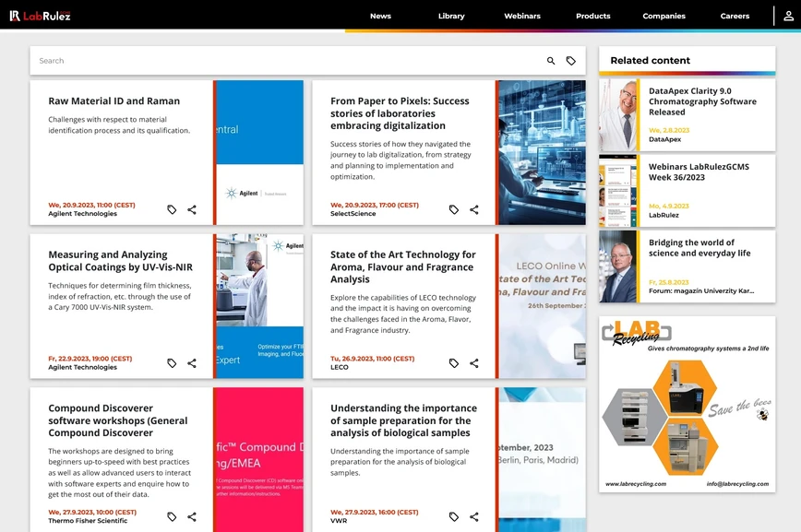Click 'LECO' organizer name
Viewport: 801px width, 532px height.
pyautogui.click(x=340, y=367)
